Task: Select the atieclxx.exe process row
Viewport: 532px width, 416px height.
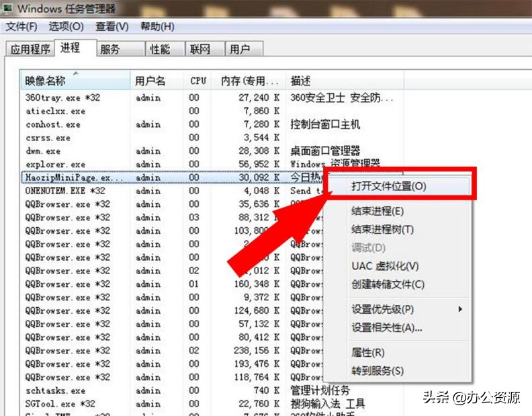Action: [x=212, y=111]
